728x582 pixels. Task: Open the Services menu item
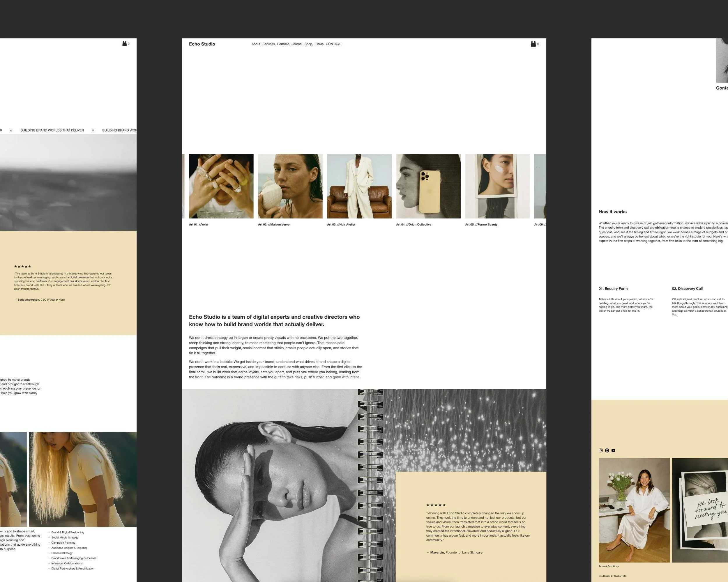pyautogui.click(x=268, y=44)
